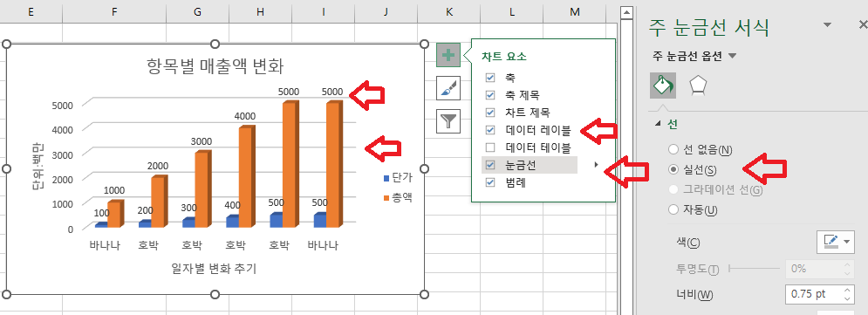This screenshot has width=868, height=315.
Task: Select the 2000 data label above the bar
Action: [x=158, y=166]
